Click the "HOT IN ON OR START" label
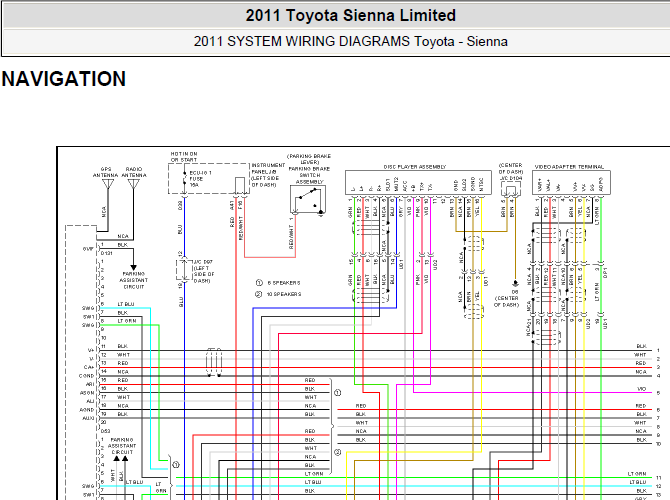 [x=184, y=157]
